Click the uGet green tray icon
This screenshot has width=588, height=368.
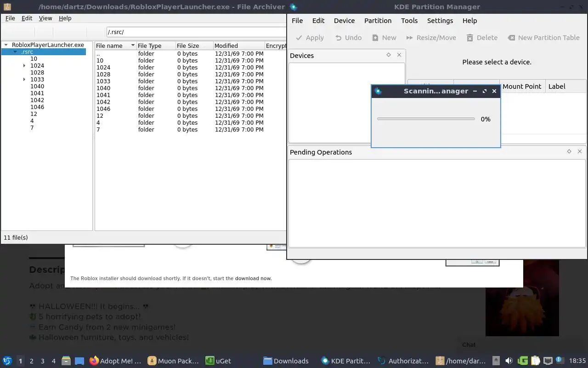(x=522, y=361)
